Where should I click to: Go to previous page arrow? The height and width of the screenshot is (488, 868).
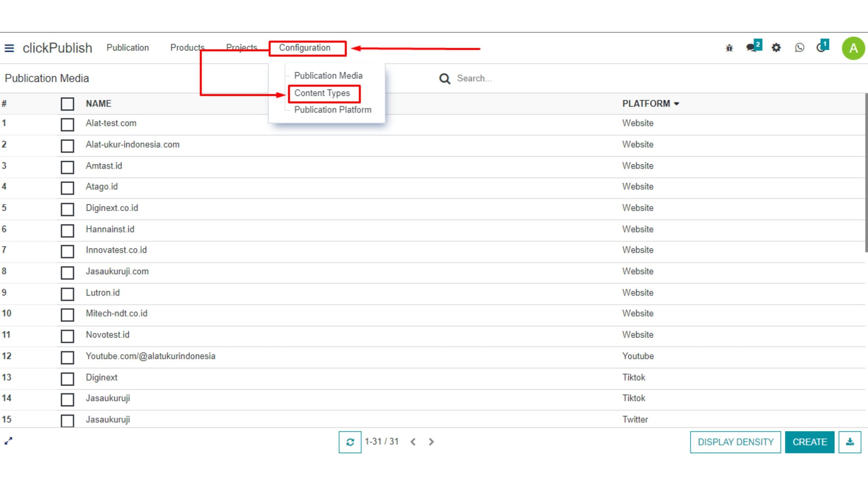(x=413, y=442)
